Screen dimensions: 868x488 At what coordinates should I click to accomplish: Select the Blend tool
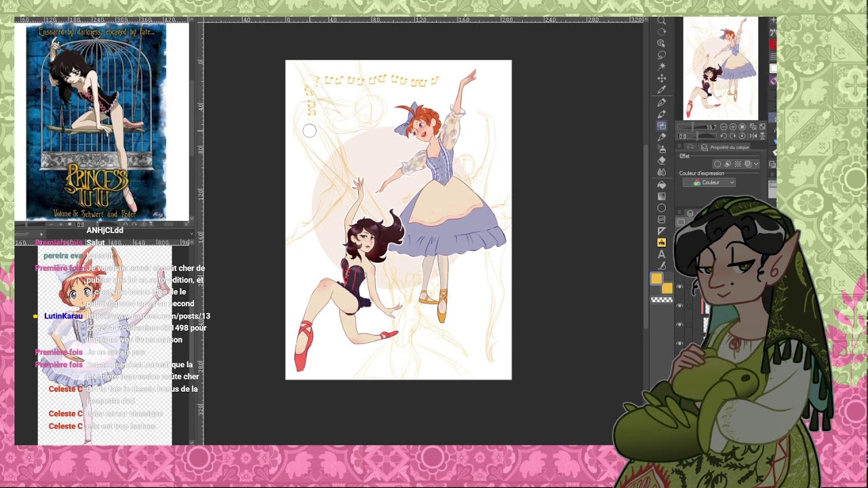662,171
